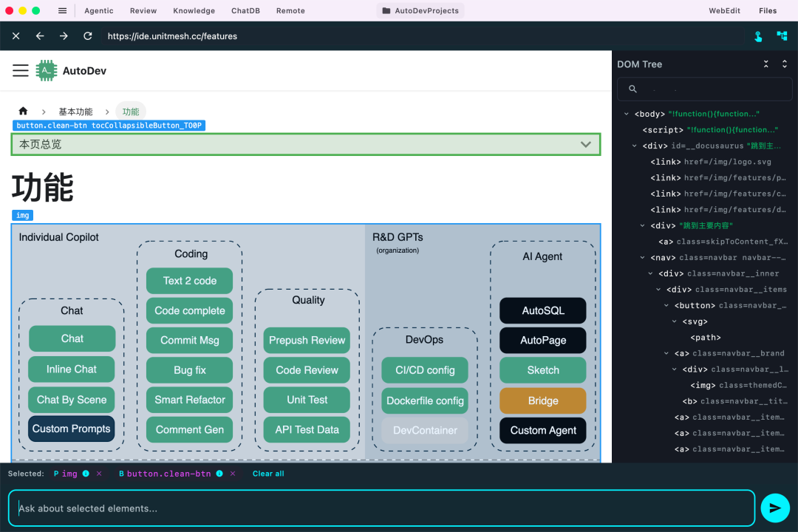The image size is (798, 532).
Task: Open the ChatDB tab
Action: point(245,10)
